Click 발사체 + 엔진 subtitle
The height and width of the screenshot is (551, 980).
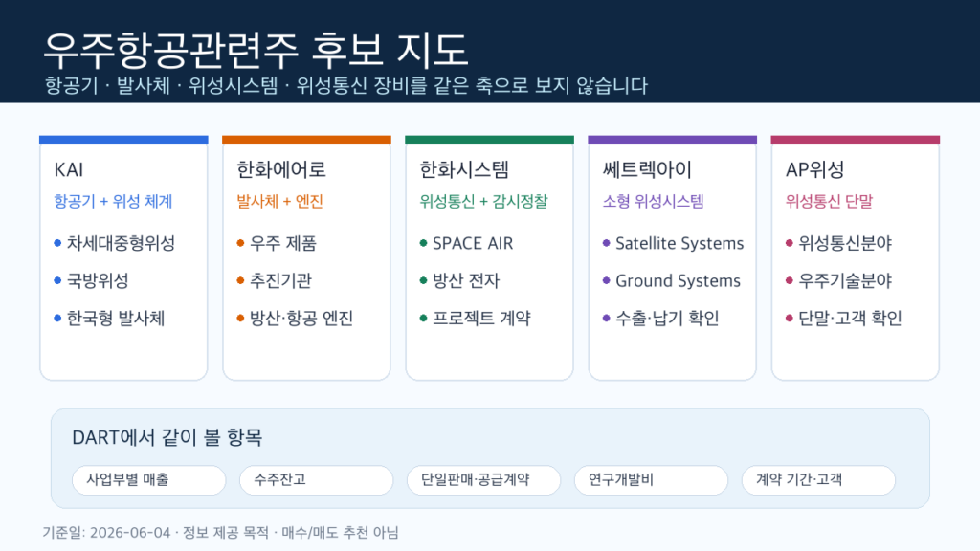280,201
